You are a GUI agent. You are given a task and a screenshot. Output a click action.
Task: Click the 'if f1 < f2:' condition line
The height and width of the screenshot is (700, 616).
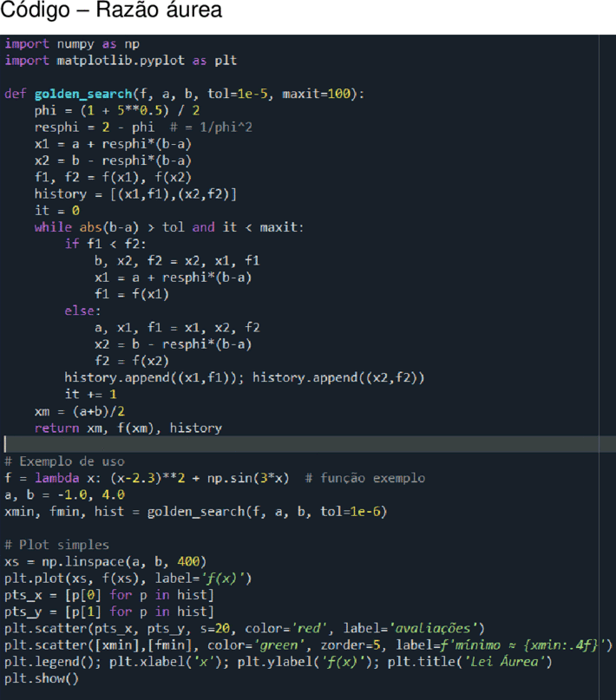[x=105, y=244]
